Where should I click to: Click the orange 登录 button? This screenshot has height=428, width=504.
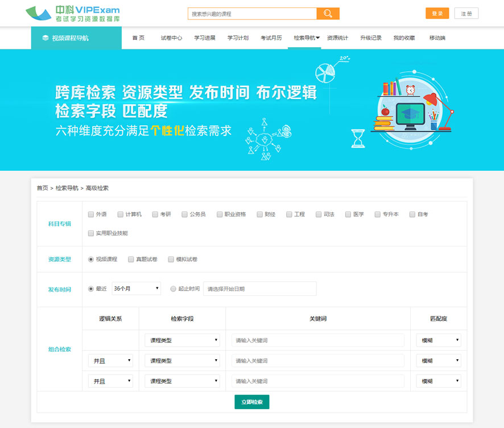pos(437,14)
